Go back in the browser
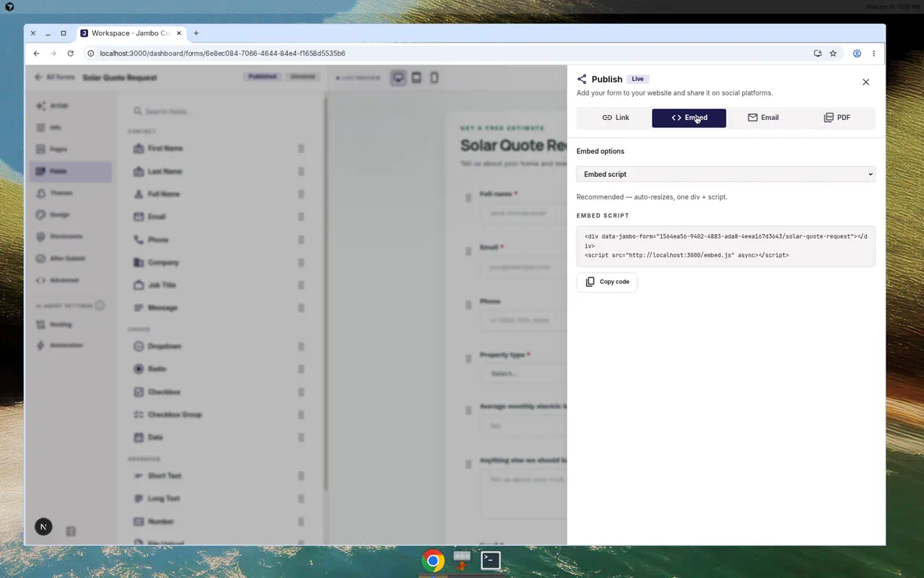Image resolution: width=924 pixels, height=578 pixels. (x=36, y=53)
